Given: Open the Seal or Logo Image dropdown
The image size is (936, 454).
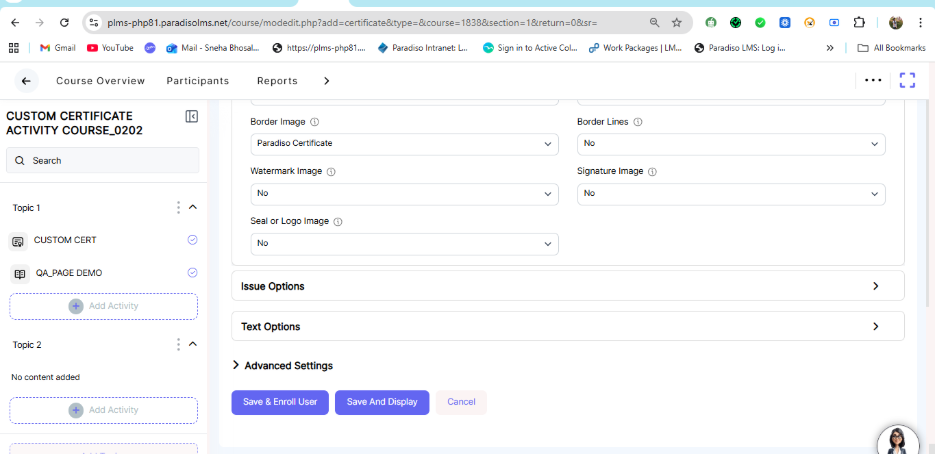Looking at the screenshot, I should 404,243.
